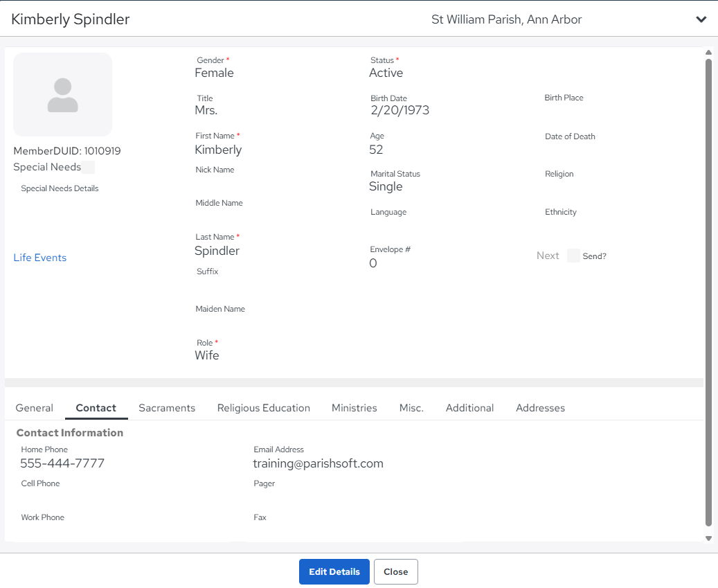Click the Next label beside Send?
This screenshot has width=718, height=588.
548,256
